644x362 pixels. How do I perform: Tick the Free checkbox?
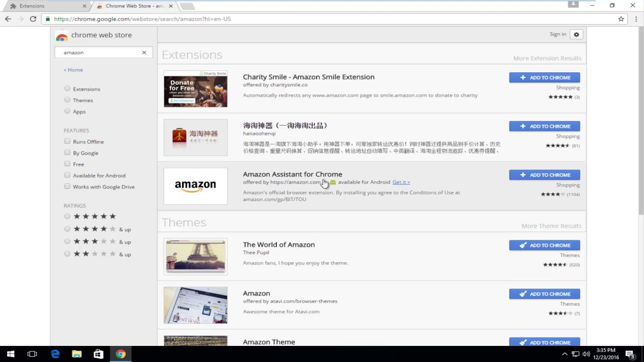(x=67, y=164)
